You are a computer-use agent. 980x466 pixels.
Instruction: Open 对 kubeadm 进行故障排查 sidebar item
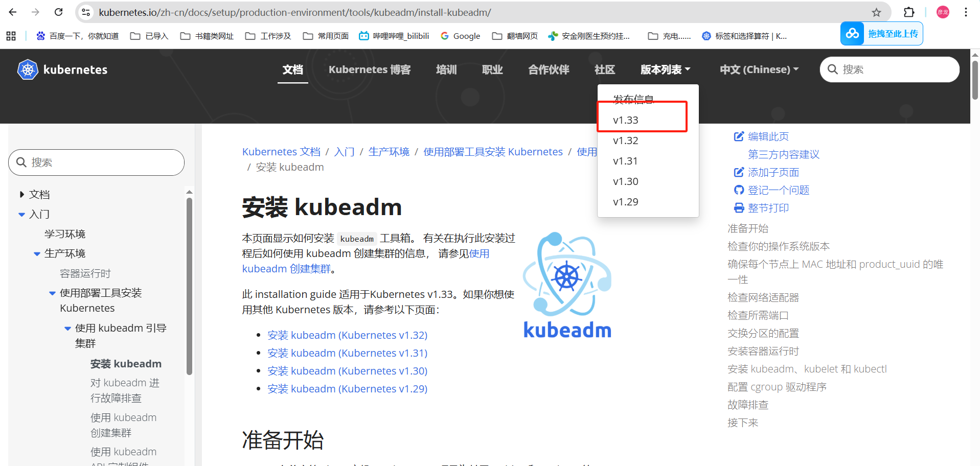coord(125,390)
